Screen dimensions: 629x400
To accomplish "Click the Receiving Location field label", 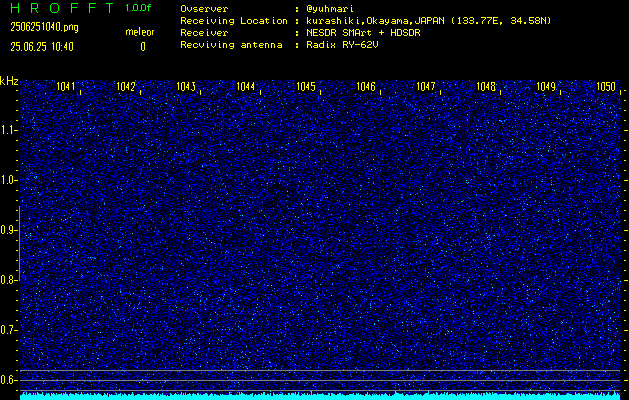I will pyautogui.click(x=234, y=21).
